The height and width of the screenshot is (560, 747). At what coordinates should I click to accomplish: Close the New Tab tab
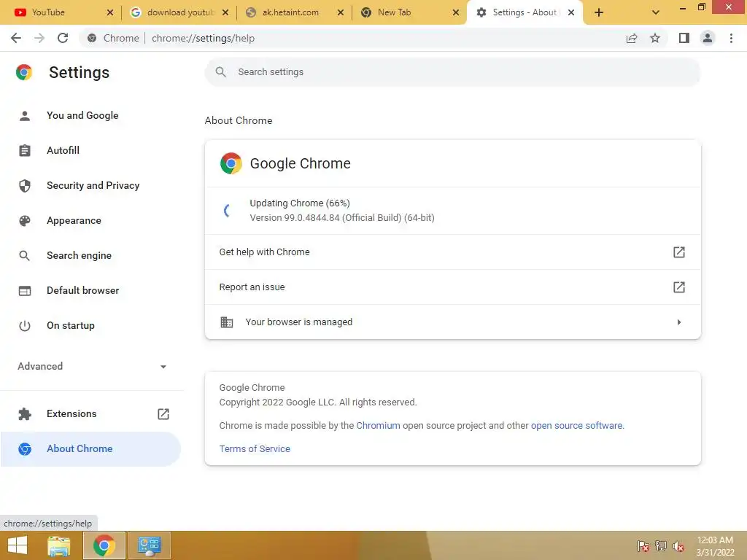[456, 12]
